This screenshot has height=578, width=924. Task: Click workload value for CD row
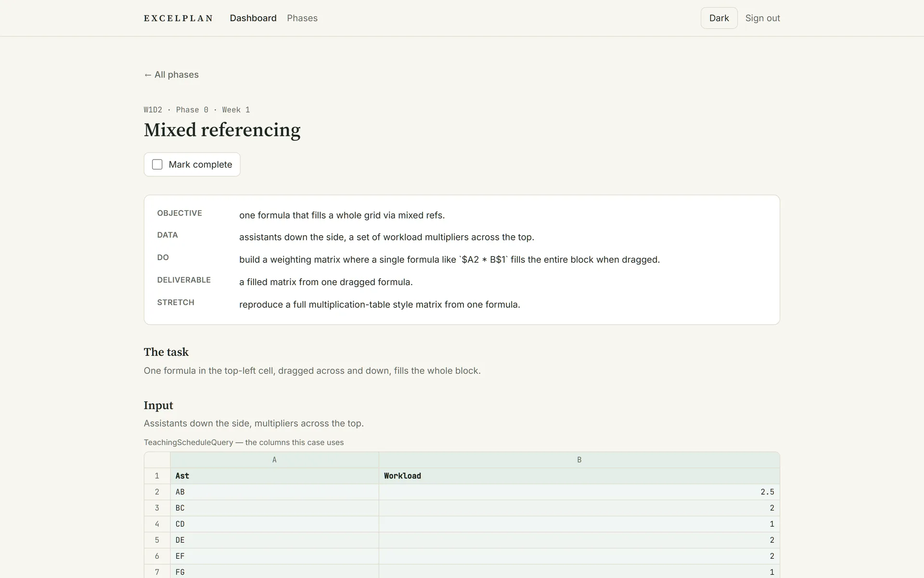click(579, 524)
